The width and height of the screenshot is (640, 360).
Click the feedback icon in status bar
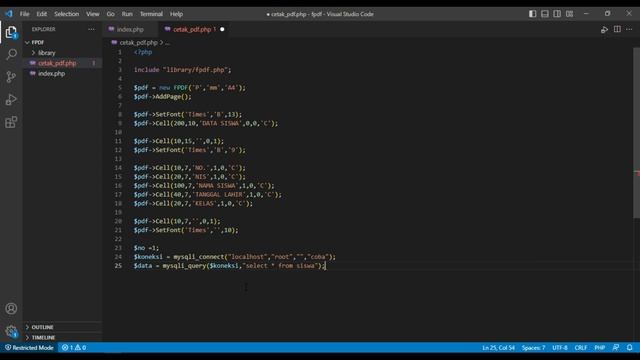pyautogui.click(x=616, y=348)
